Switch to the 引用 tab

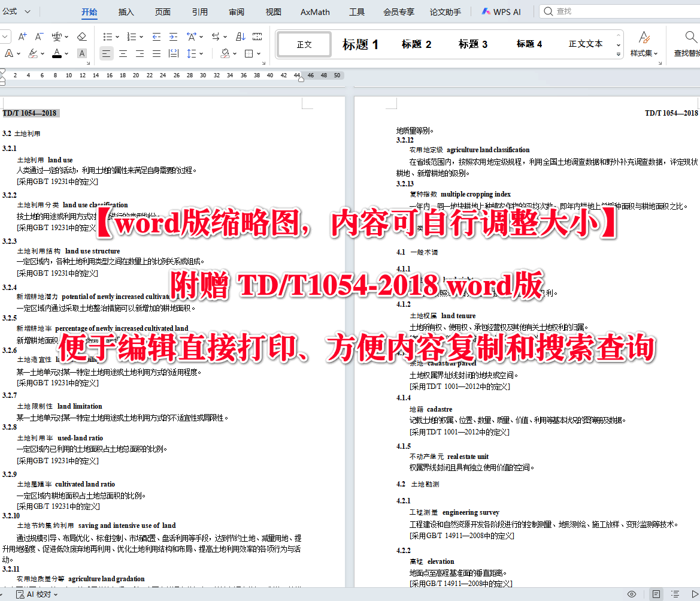199,12
